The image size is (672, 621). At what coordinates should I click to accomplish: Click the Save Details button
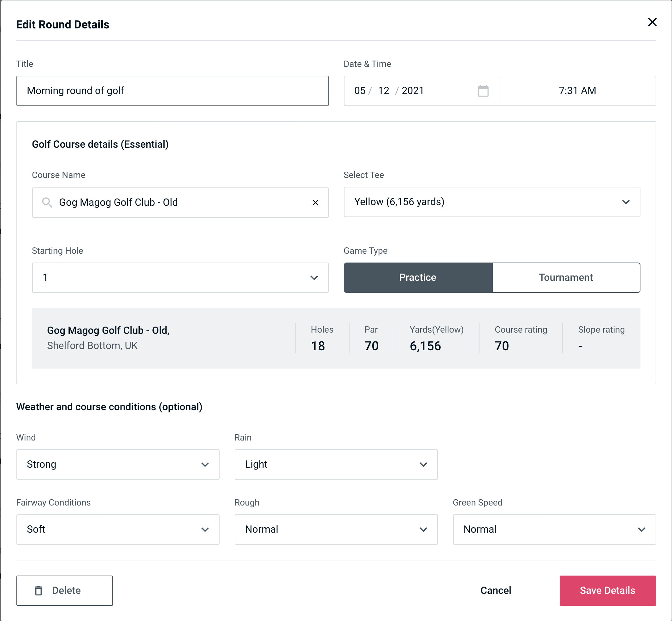607,590
